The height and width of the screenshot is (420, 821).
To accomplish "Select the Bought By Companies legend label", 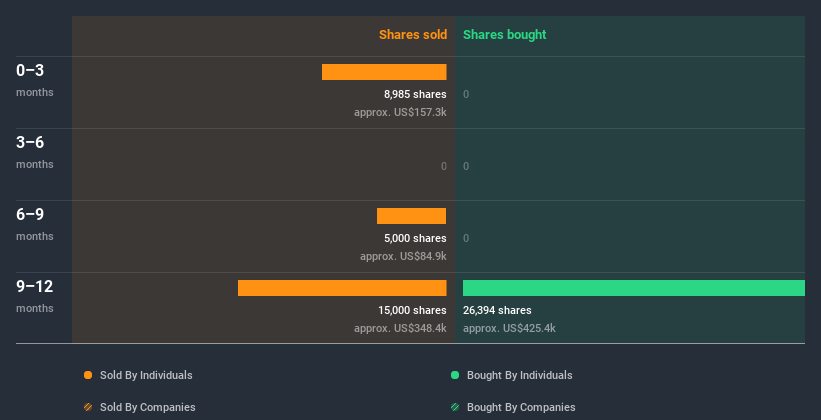I will click(x=521, y=407).
